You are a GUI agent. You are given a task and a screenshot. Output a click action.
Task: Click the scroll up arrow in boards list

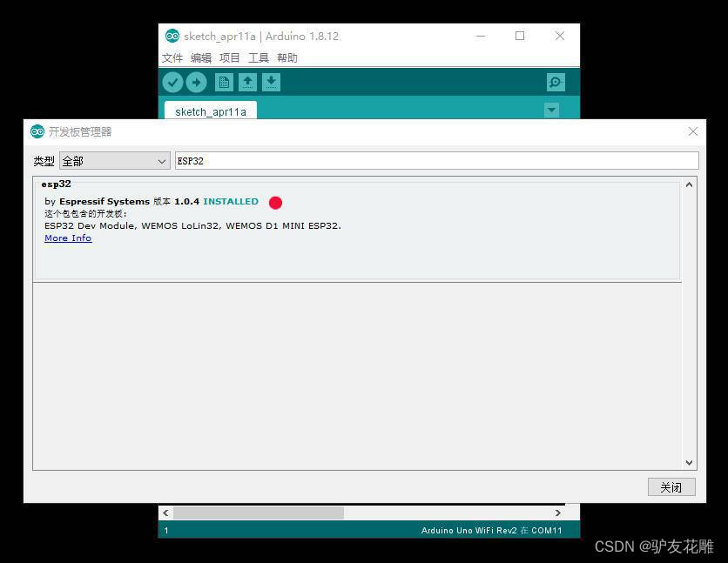pos(689,184)
